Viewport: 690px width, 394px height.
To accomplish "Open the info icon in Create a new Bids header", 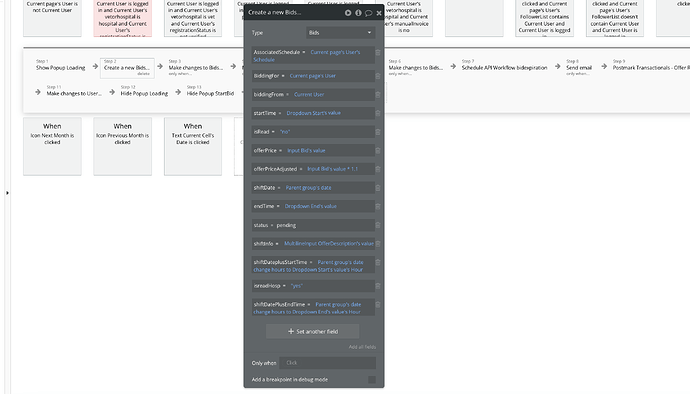I will pos(358,13).
